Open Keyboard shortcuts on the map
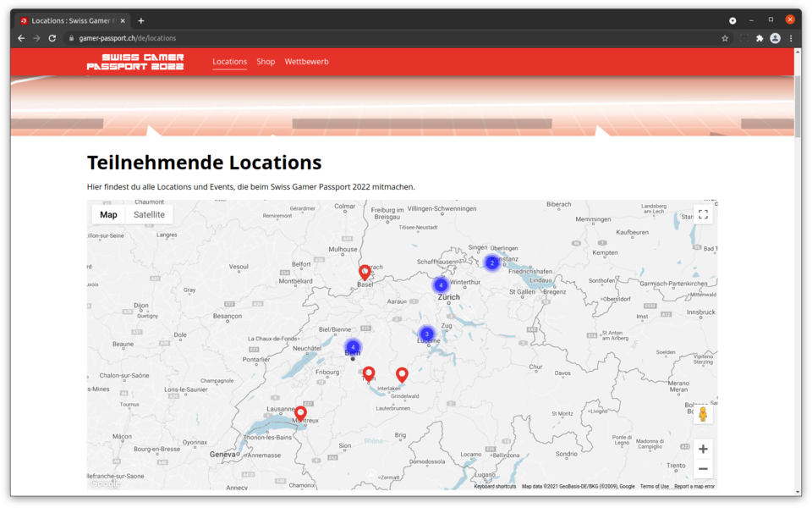This screenshot has height=508, width=812. pyautogui.click(x=495, y=486)
